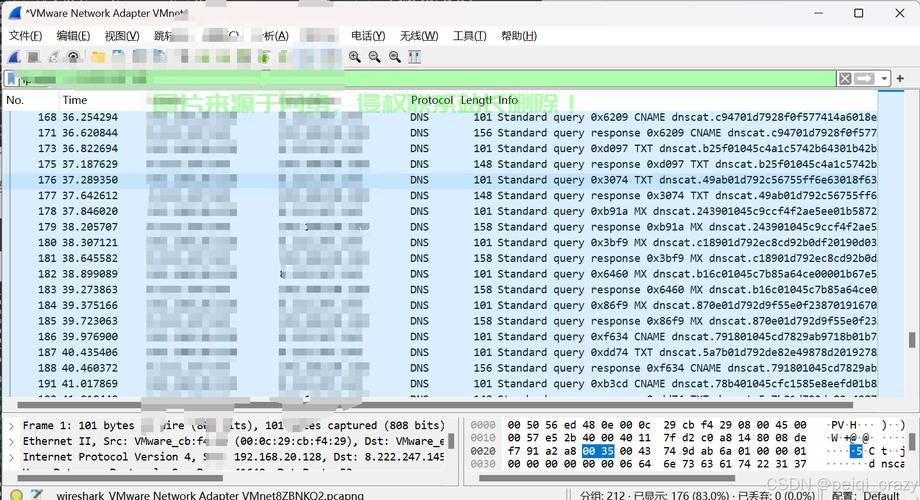The width and height of the screenshot is (920, 500).
Task: Open display filter bookmarks icon
Action: point(11,78)
